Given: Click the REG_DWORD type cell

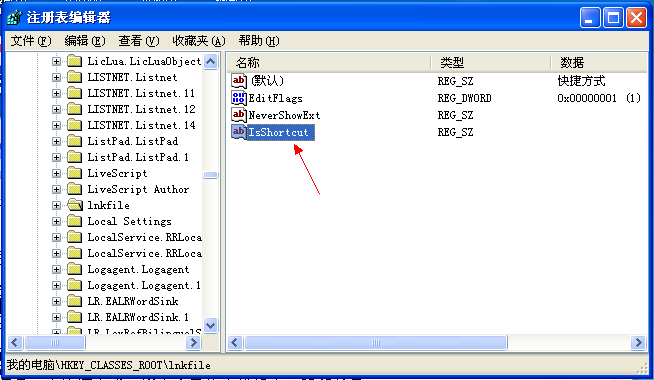Looking at the screenshot, I should [x=464, y=98].
